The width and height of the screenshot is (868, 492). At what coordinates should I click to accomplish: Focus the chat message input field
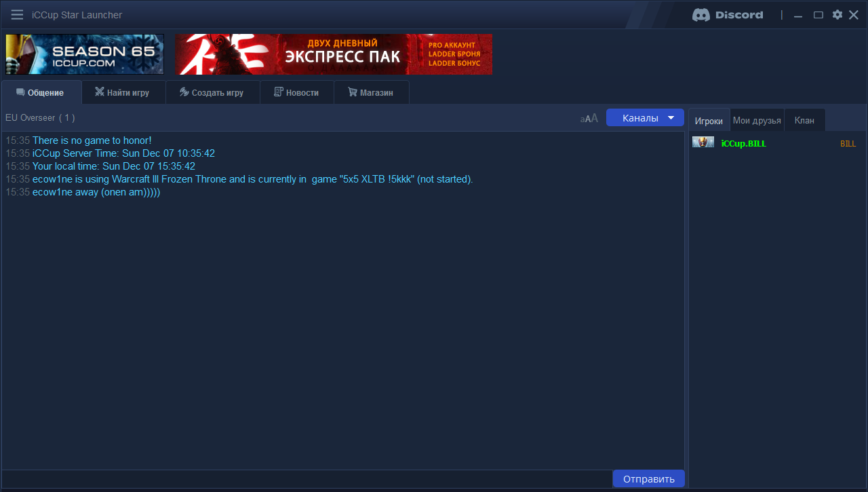307,479
